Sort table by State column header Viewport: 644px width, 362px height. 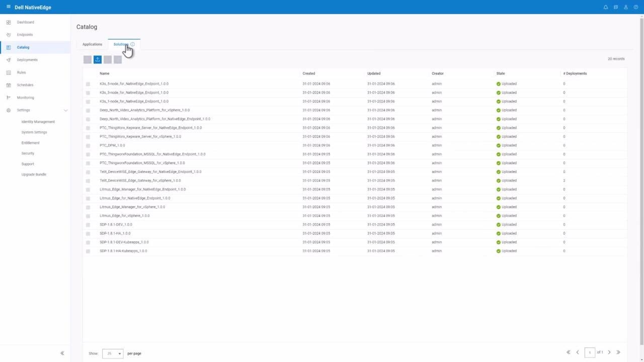[501, 73]
